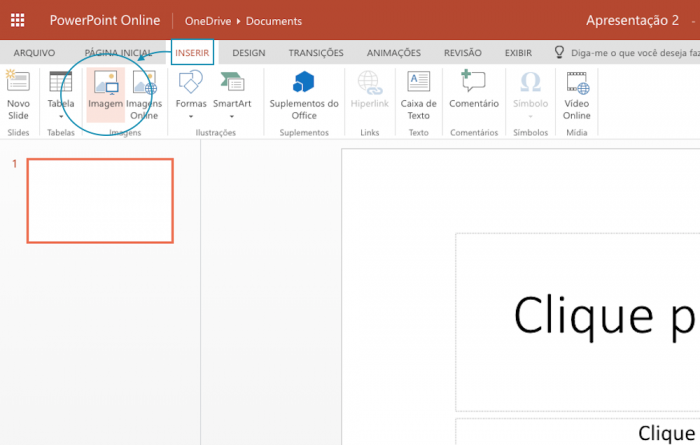Switch to the DESIGN tab

pyautogui.click(x=249, y=53)
